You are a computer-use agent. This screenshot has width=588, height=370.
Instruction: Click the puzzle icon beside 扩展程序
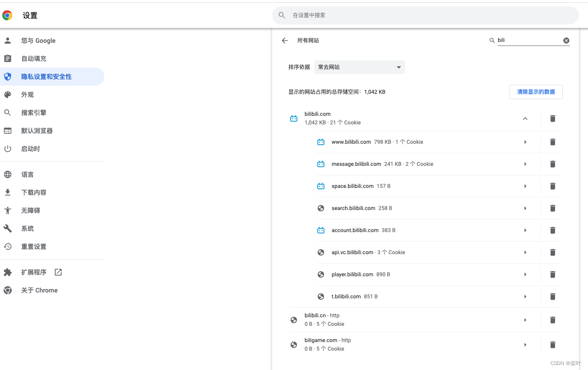(x=8, y=272)
